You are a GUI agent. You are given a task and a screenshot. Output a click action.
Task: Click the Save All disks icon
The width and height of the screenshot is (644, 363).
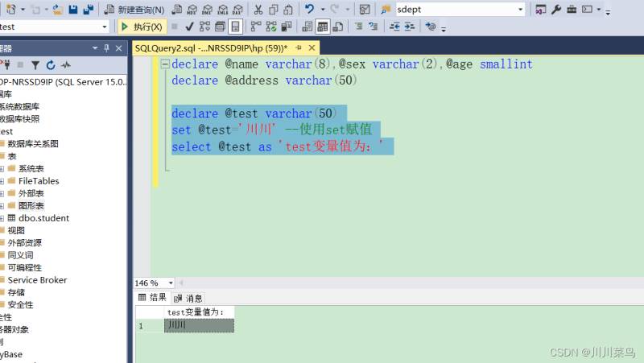[88, 10]
